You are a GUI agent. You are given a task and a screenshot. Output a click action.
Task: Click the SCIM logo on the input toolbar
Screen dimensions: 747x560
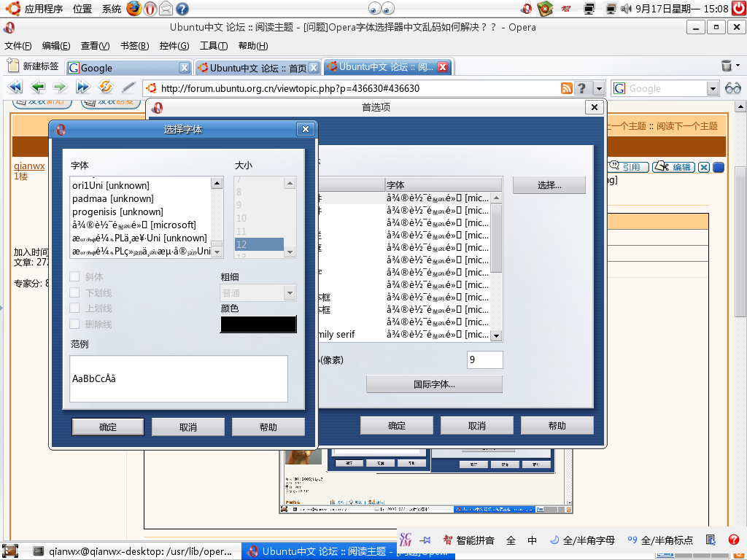click(x=406, y=540)
